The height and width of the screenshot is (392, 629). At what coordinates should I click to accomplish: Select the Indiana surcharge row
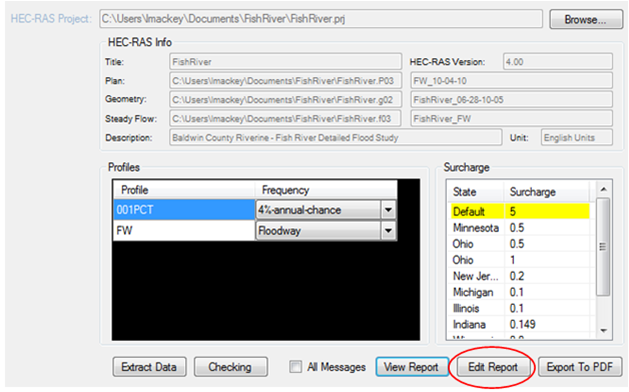(520, 324)
